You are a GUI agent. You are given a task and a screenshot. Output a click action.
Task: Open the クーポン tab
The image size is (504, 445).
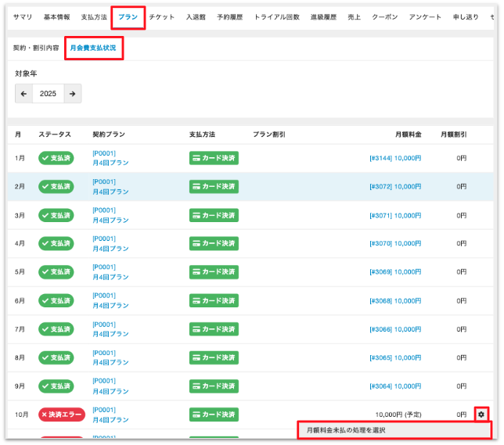coord(384,17)
